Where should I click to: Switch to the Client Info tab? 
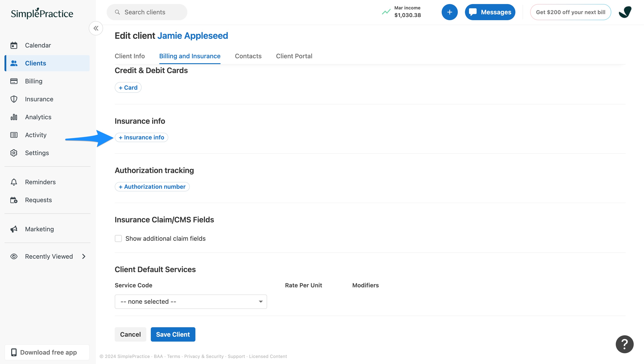click(130, 56)
